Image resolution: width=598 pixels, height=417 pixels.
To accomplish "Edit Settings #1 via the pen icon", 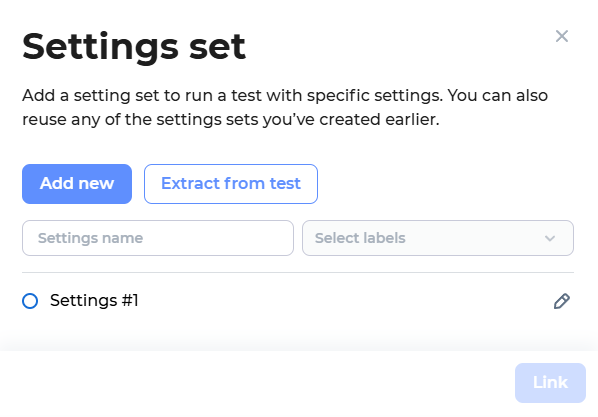I will [x=562, y=301].
